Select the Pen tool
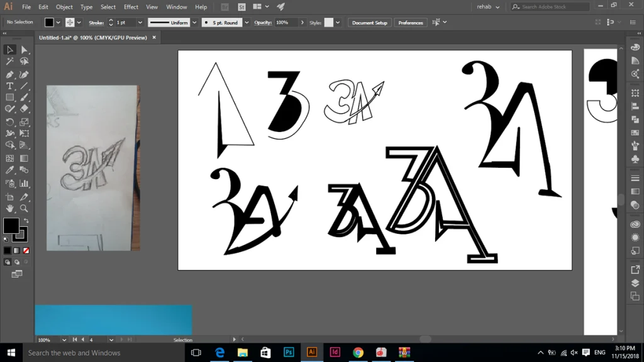This screenshot has height=362, width=644. [9, 75]
